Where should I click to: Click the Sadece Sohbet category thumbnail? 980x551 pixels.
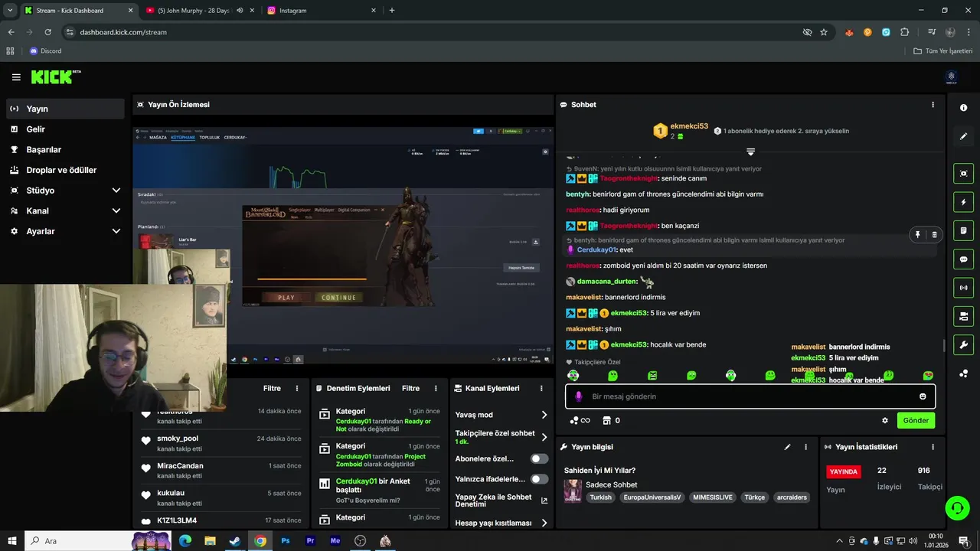point(573,491)
